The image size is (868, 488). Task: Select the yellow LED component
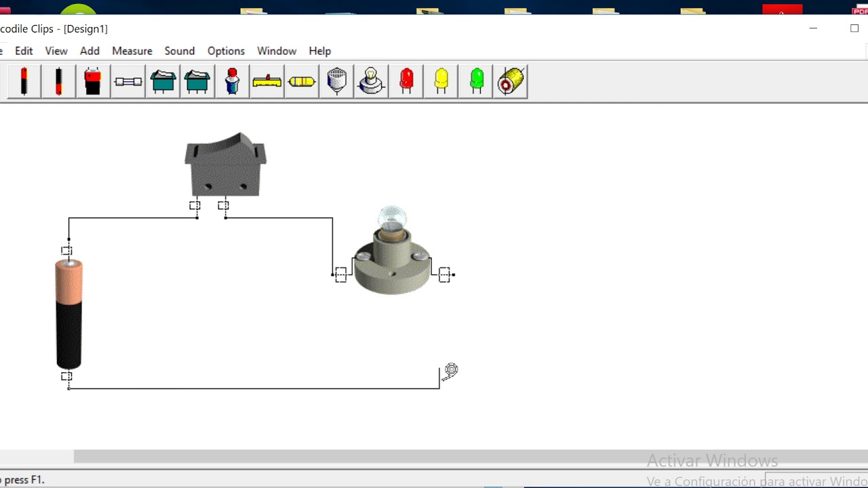[441, 81]
